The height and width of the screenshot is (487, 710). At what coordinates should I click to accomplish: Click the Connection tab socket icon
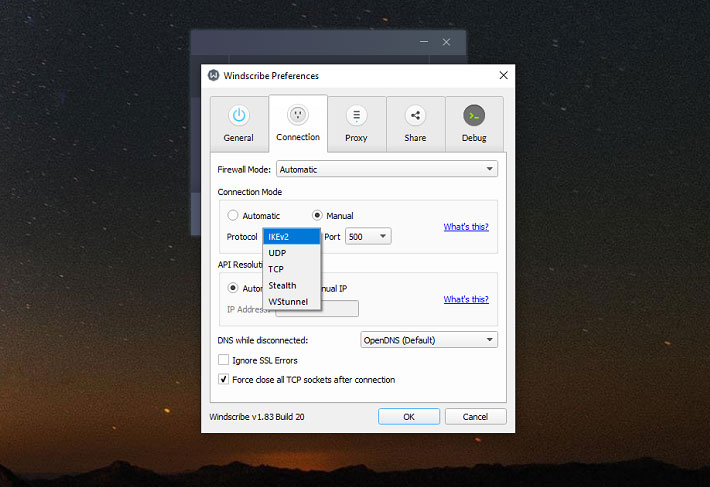[x=297, y=115]
